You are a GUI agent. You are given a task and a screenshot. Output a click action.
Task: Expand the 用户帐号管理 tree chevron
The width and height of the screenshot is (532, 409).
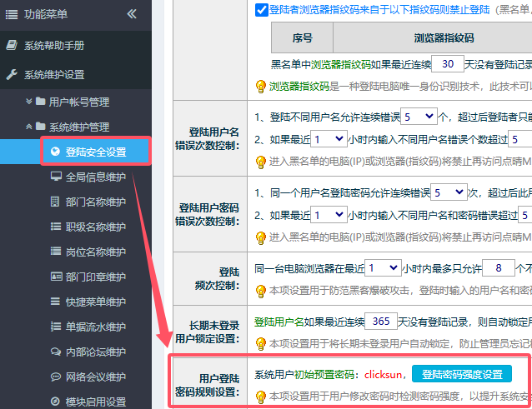click(x=29, y=102)
